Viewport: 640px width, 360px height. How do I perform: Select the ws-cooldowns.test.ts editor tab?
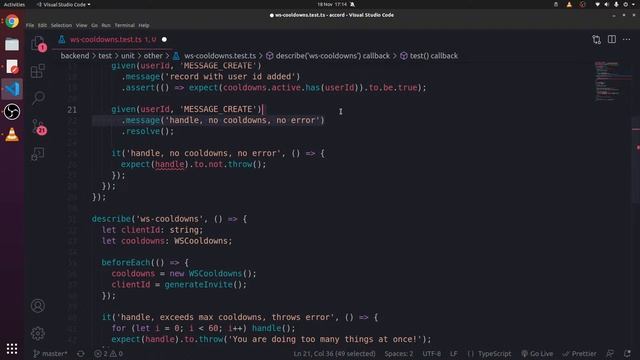(x=112, y=40)
